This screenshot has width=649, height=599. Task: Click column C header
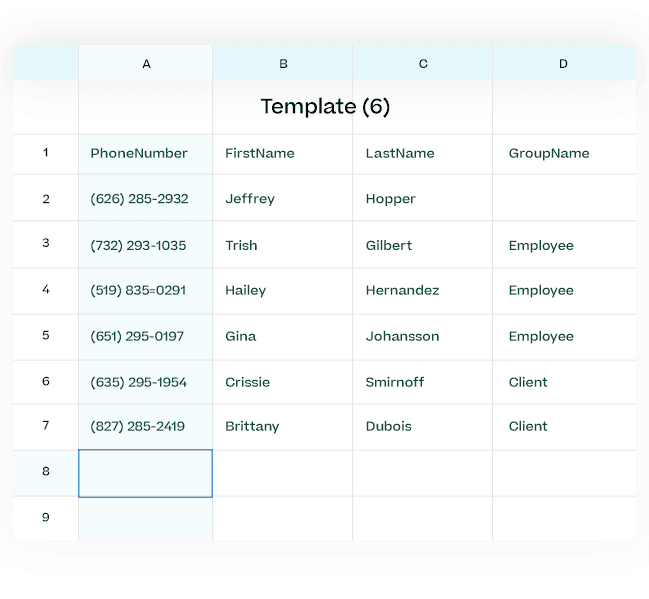click(x=423, y=64)
